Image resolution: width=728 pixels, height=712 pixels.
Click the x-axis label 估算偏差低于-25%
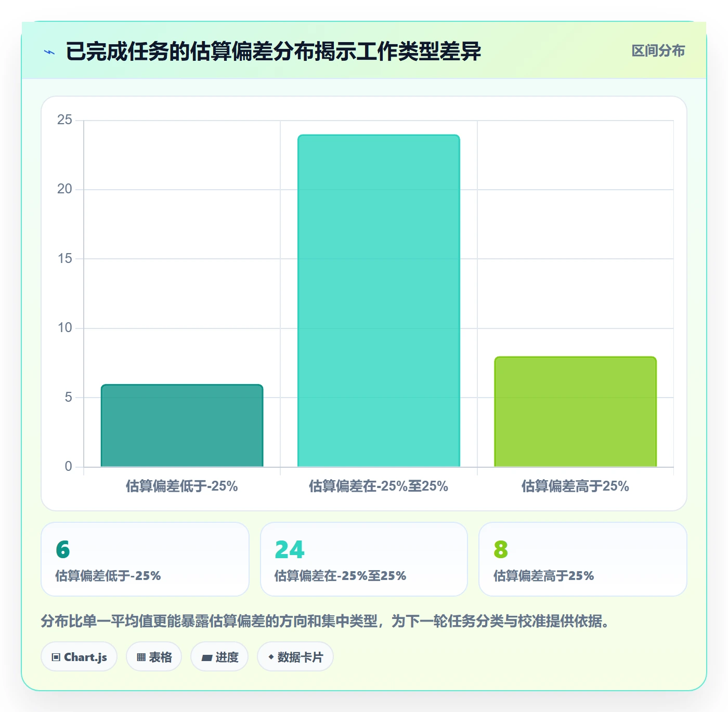(182, 486)
